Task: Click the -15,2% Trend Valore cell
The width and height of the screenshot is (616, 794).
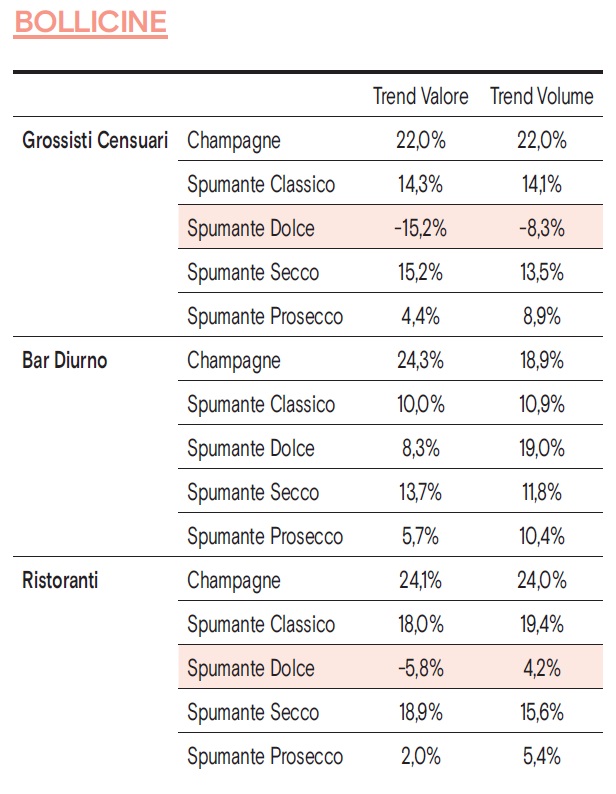Action: click(x=420, y=229)
